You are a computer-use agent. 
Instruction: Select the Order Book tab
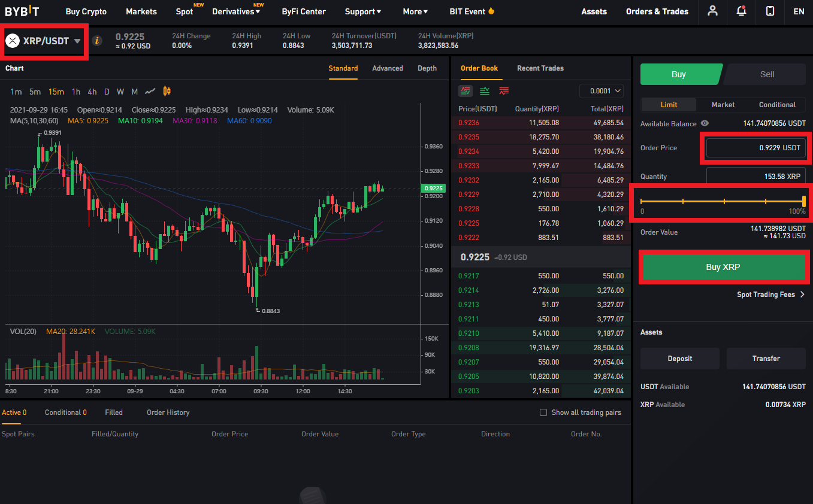coord(479,68)
